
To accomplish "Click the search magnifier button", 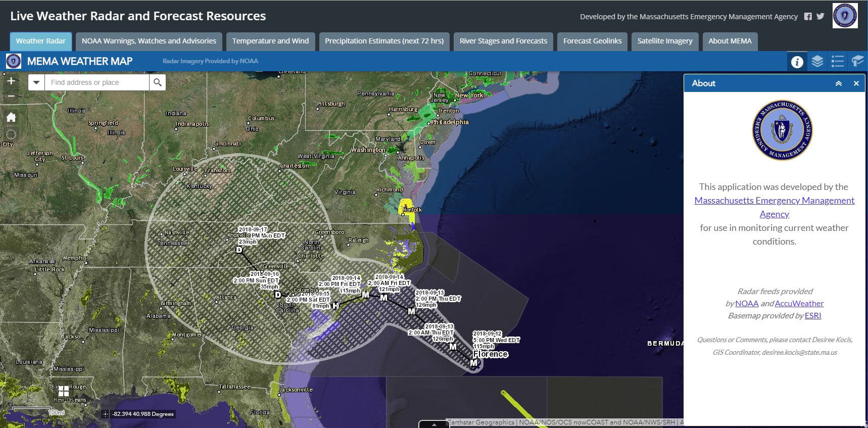I will [x=158, y=82].
